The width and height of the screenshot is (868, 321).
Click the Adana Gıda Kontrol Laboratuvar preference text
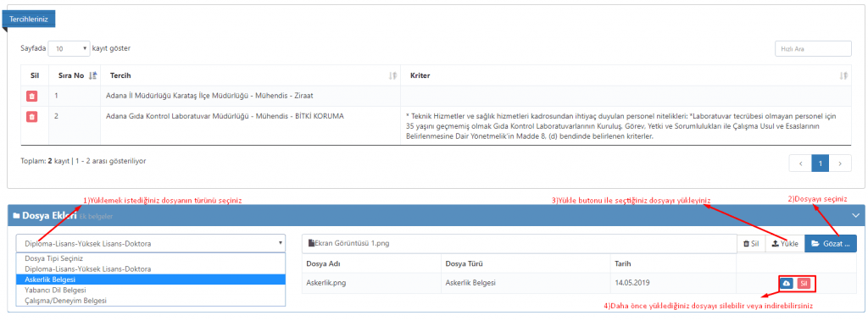pyautogui.click(x=225, y=116)
